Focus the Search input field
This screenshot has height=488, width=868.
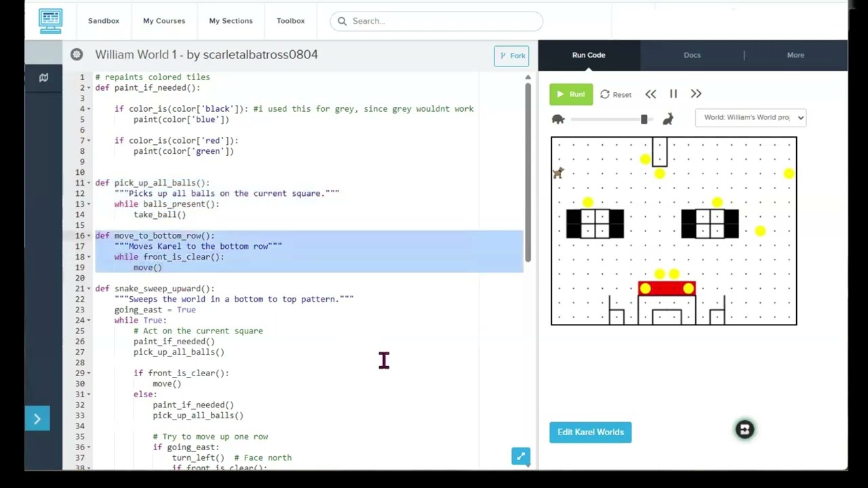(x=437, y=21)
